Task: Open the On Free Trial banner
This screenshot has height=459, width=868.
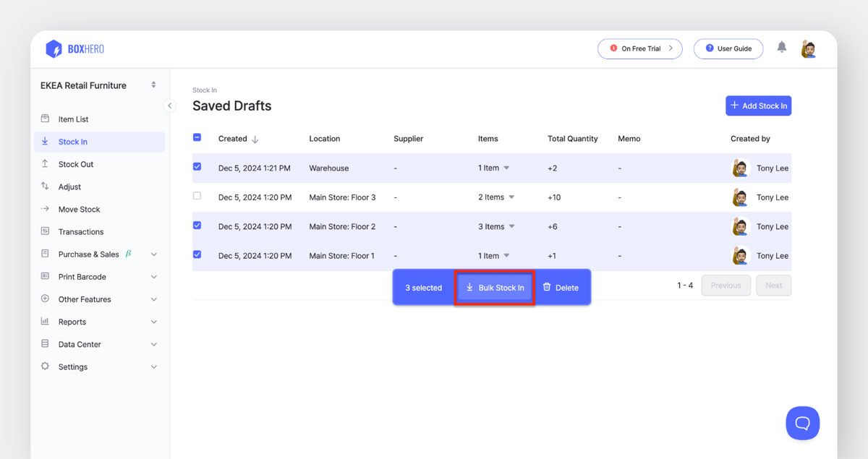Action: [639, 48]
